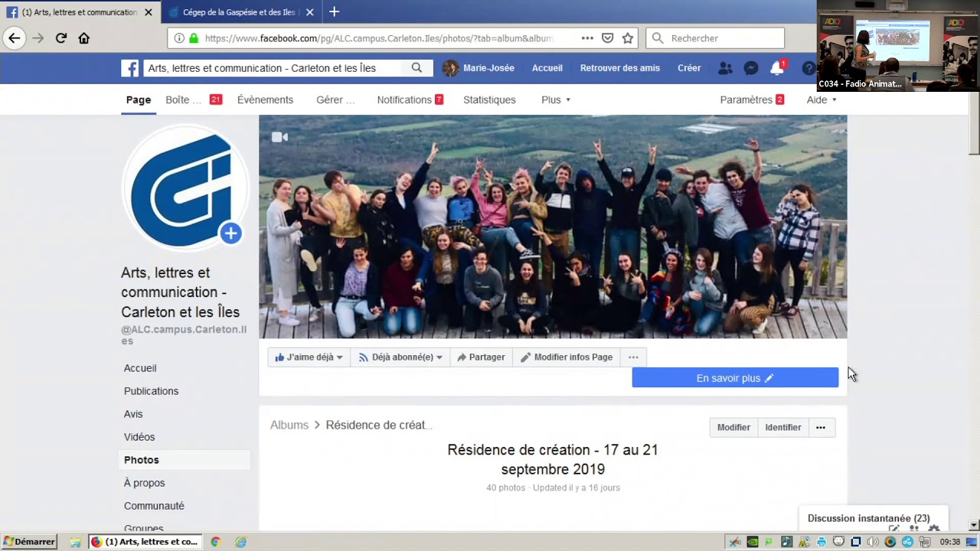Open the album options ellipsis next to Identifier
980x551 pixels.
[x=821, y=428]
